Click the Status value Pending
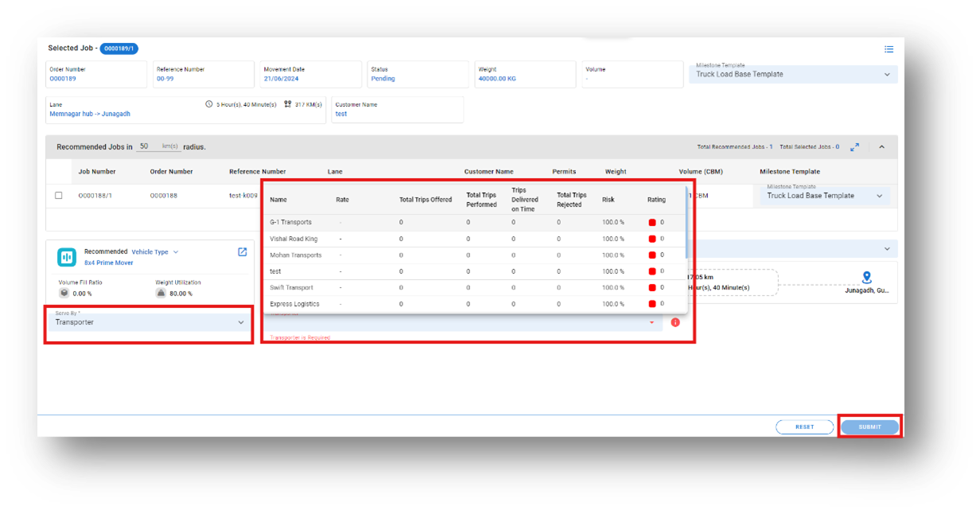980x514 pixels. pyautogui.click(x=383, y=79)
